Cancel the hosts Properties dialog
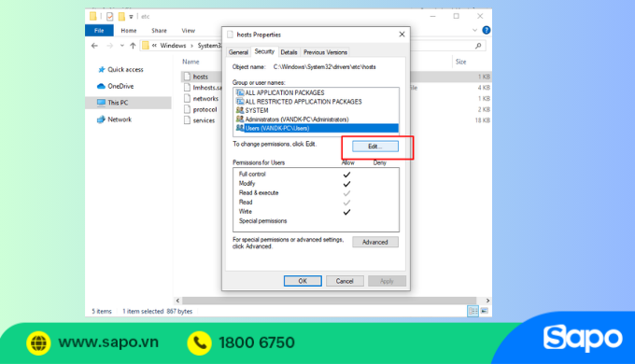The image size is (635, 364). (x=345, y=281)
